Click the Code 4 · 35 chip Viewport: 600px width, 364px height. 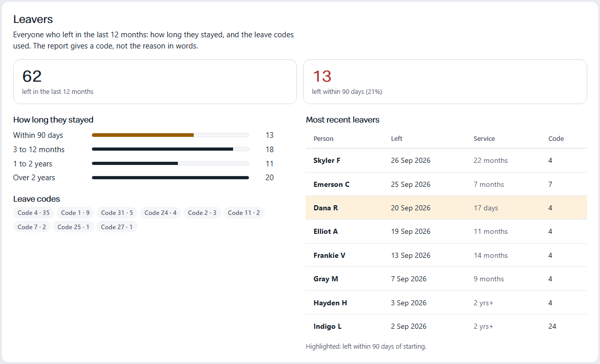34,212
